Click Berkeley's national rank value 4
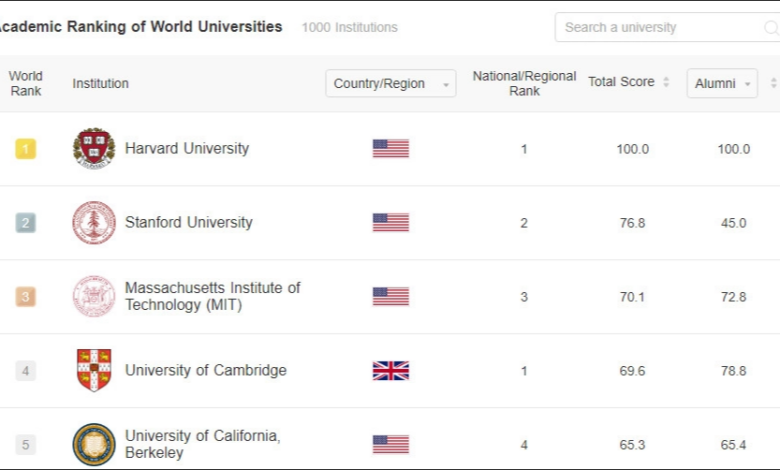 tap(524, 445)
